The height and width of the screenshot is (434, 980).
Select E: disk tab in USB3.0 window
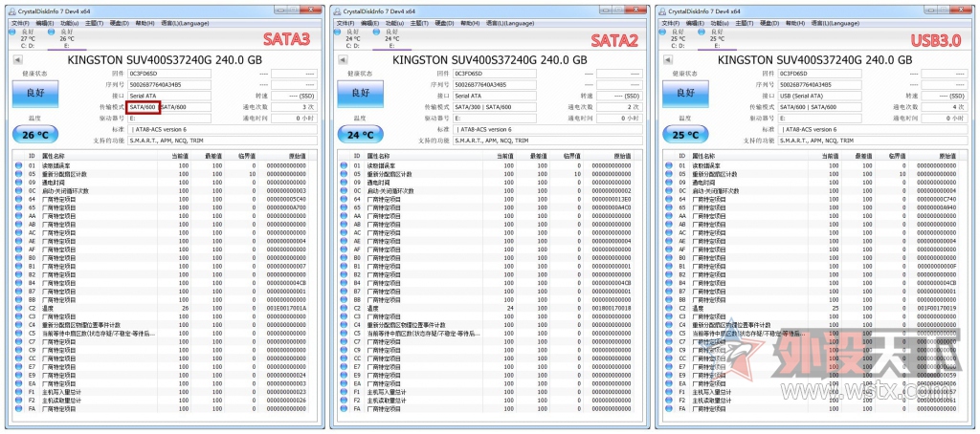pyautogui.click(x=716, y=38)
